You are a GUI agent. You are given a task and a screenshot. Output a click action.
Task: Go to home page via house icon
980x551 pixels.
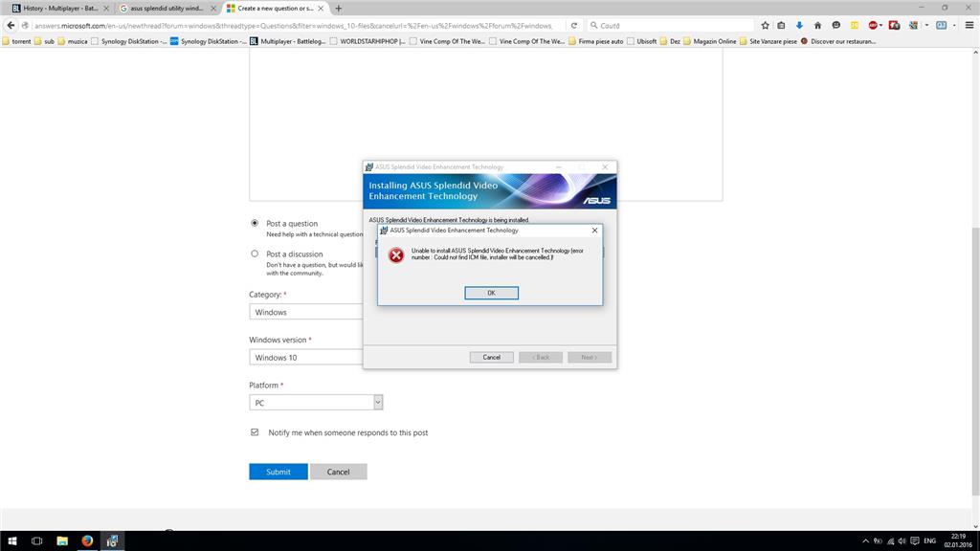pos(817,26)
